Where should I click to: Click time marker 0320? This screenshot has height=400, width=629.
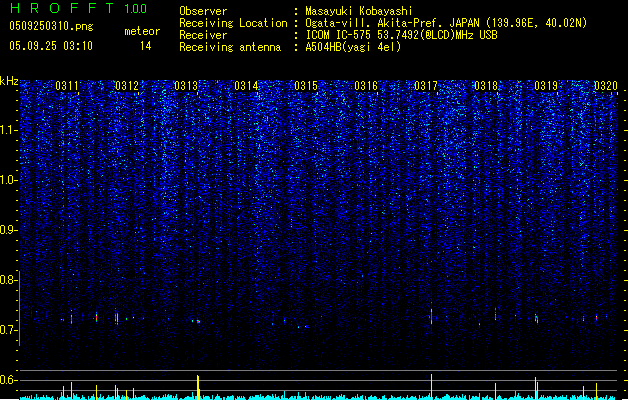tap(606, 86)
